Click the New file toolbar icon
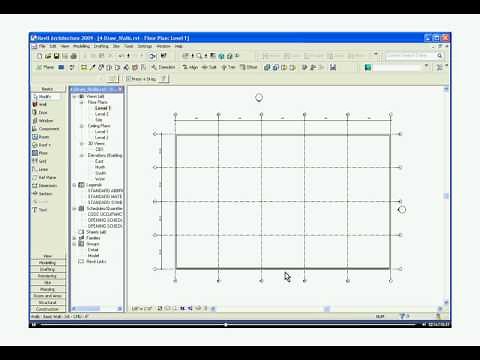This screenshot has height=360, width=480. pos(40,56)
